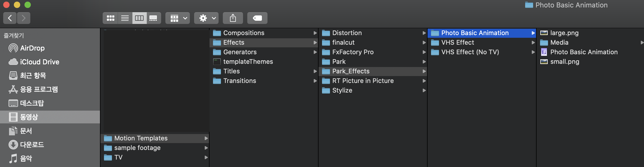Image resolution: width=644 pixels, height=167 pixels.
Task: Expand the Media folder arrow
Action: tap(642, 43)
